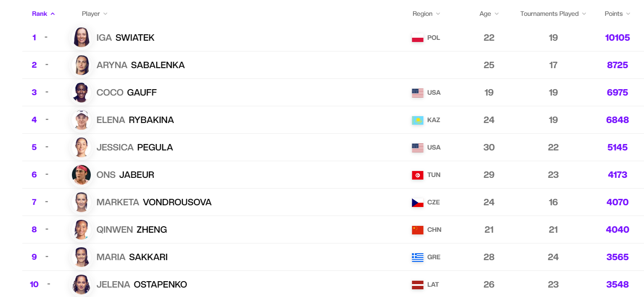Click the Greece flag icon
The image size is (644, 297).
coord(417,257)
